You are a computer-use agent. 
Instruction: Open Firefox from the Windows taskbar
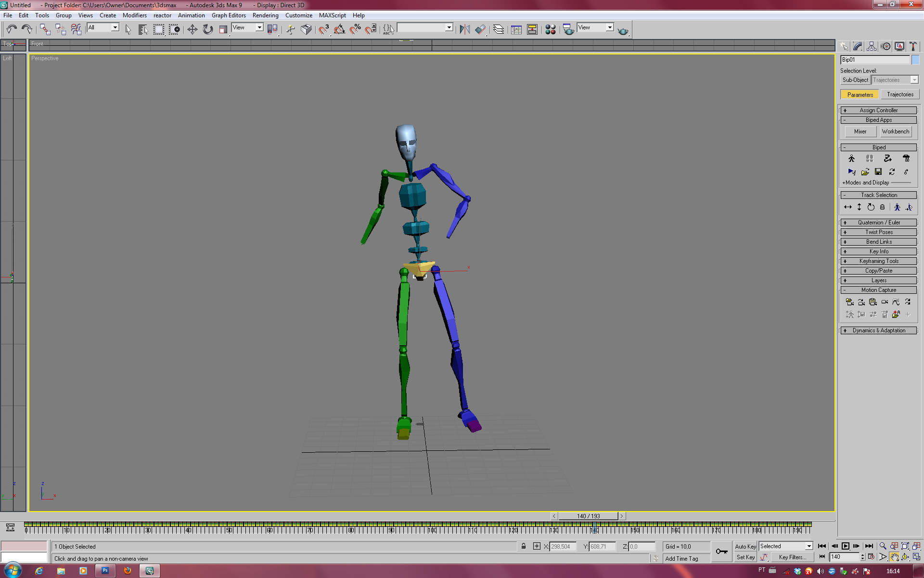[x=128, y=571]
